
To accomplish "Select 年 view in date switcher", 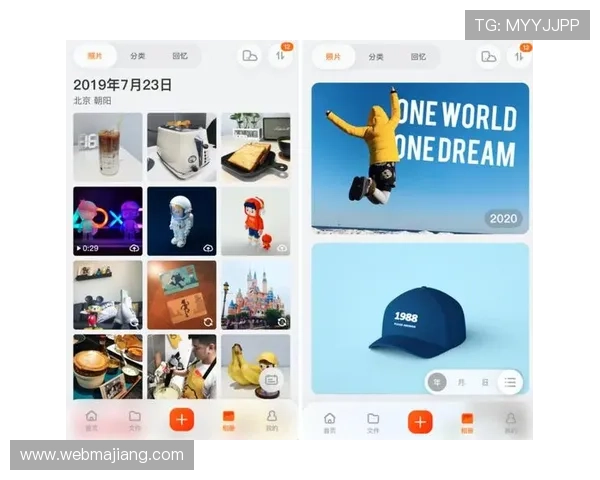I will (437, 382).
